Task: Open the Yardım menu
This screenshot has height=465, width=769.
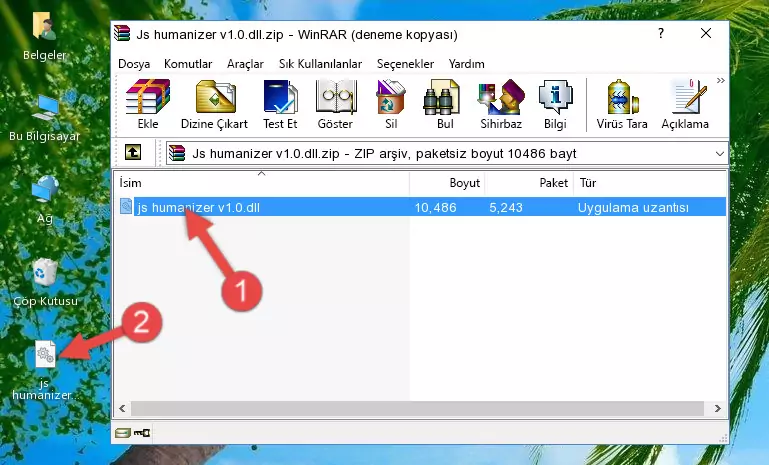Action: [x=466, y=64]
